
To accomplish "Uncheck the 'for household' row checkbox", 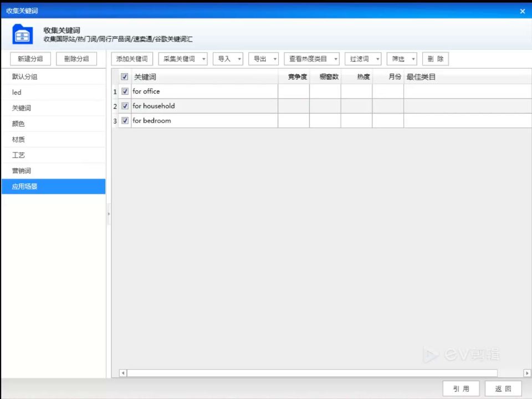I will coord(125,106).
